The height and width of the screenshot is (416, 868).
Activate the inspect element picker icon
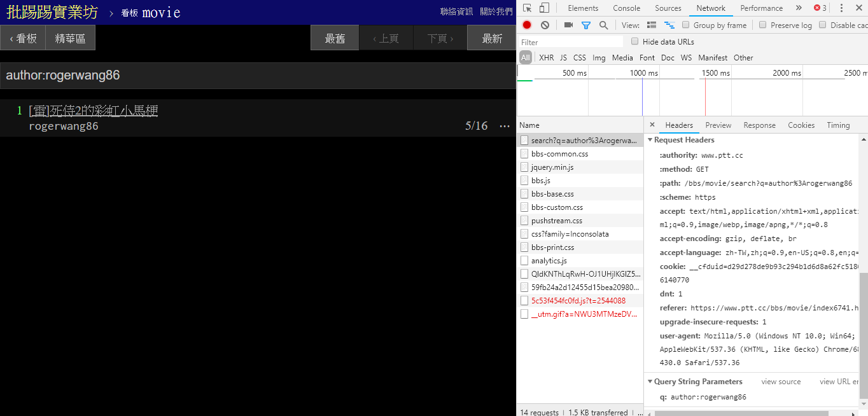pos(527,8)
